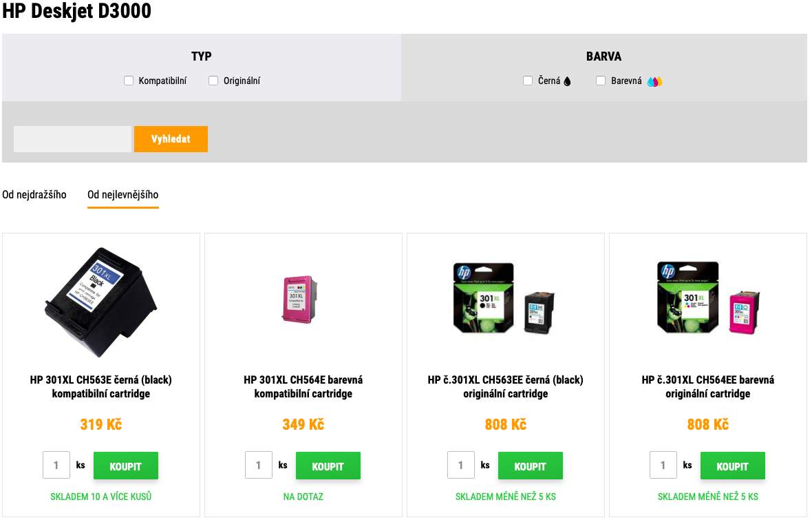Click Koupit for the 349 Kč cartridge
The height and width of the screenshot is (520, 812).
pyautogui.click(x=328, y=466)
